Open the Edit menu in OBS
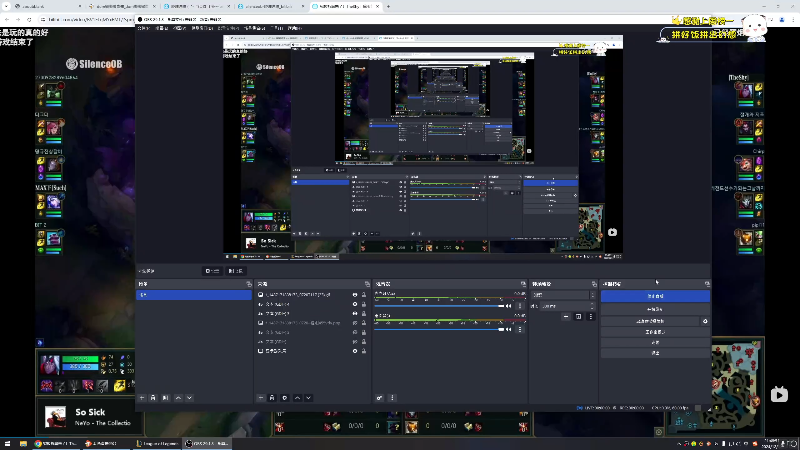The width and height of the screenshot is (800, 450). click(162, 28)
